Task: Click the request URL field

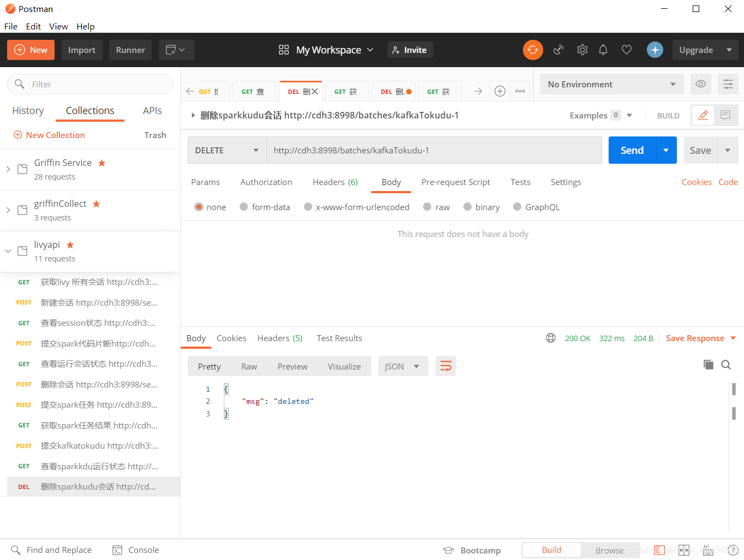Action: click(434, 150)
